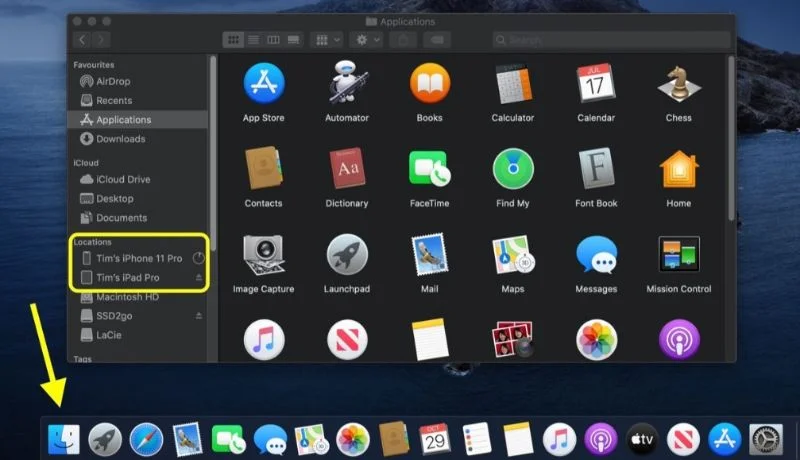Open the Maps app icon in Finder

coord(513,254)
